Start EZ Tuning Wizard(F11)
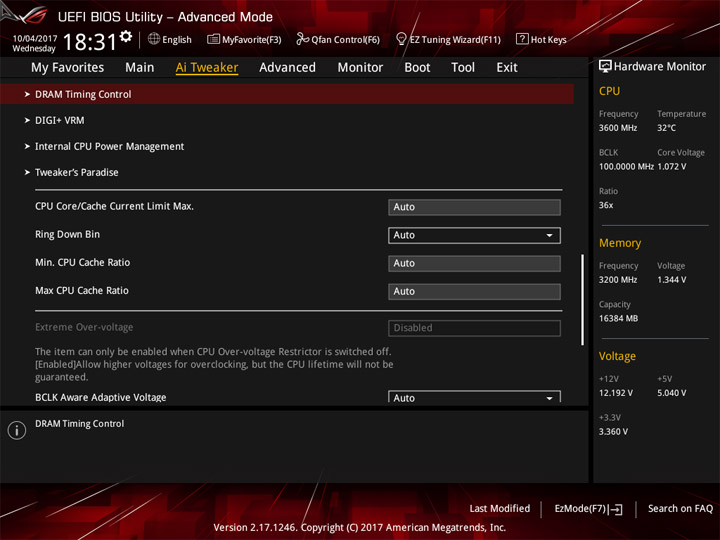This screenshot has height=540, width=720. (x=448, y=39)
